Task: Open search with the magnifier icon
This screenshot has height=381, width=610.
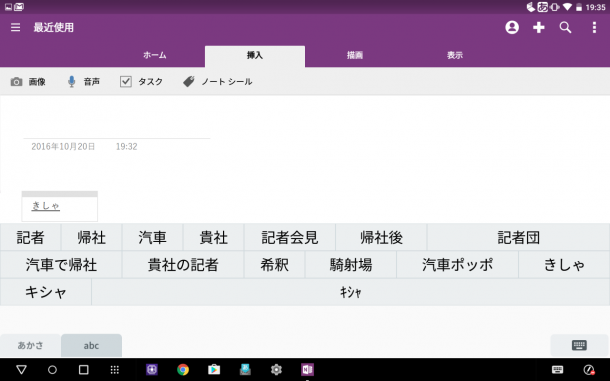Action: 565,28
